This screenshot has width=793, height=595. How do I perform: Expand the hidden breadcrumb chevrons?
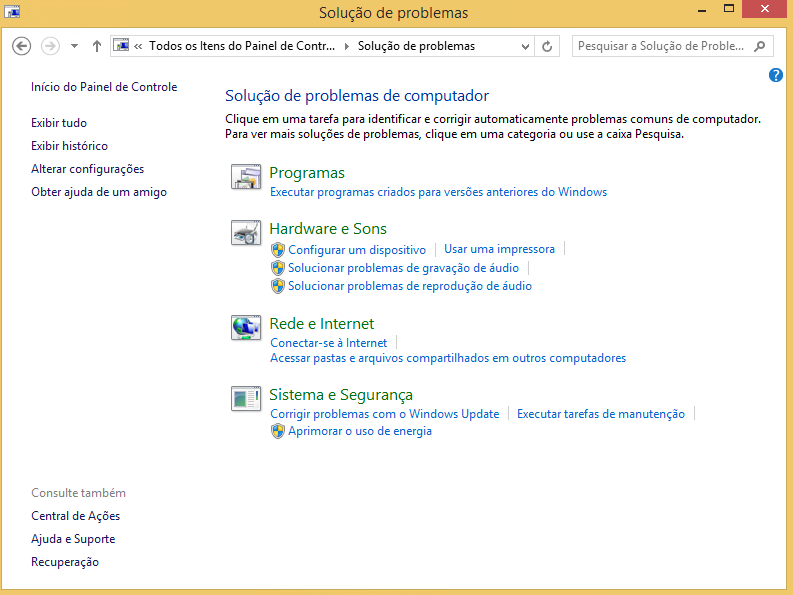click(138, 46)
